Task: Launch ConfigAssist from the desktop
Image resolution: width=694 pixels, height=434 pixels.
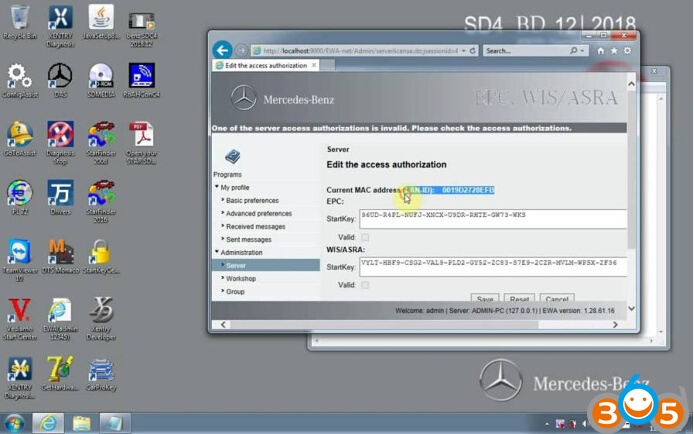Action: [19, 81]
